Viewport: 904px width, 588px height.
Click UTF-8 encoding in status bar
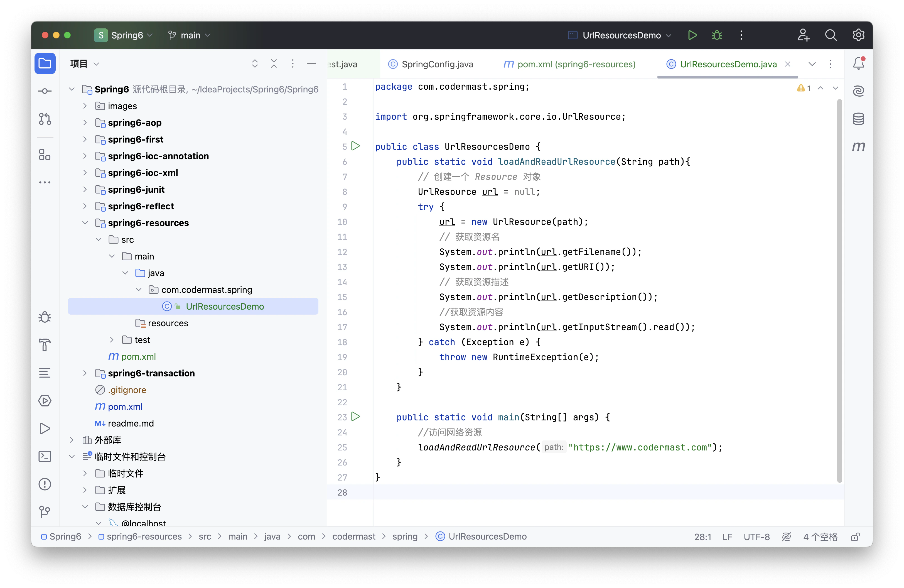(x=756, y=537)
